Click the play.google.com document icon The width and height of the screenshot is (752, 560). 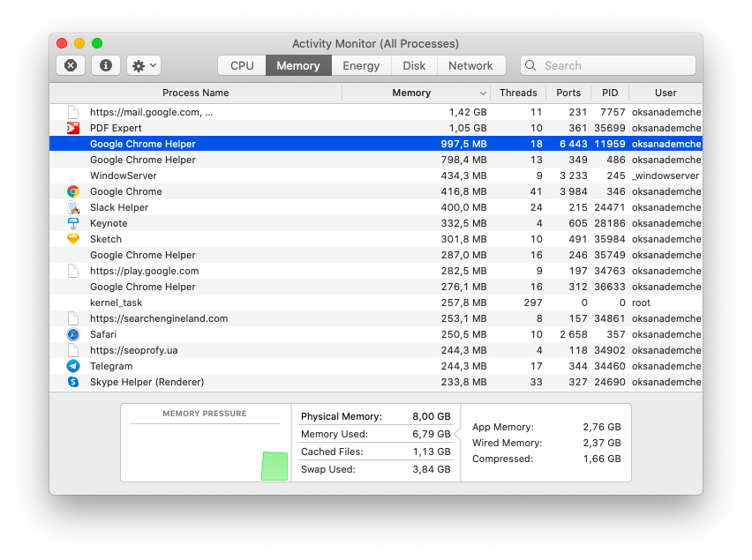73,271
